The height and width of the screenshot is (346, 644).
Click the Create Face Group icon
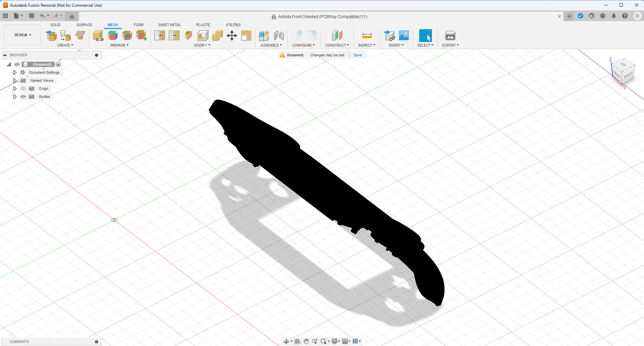coord(142,36)
